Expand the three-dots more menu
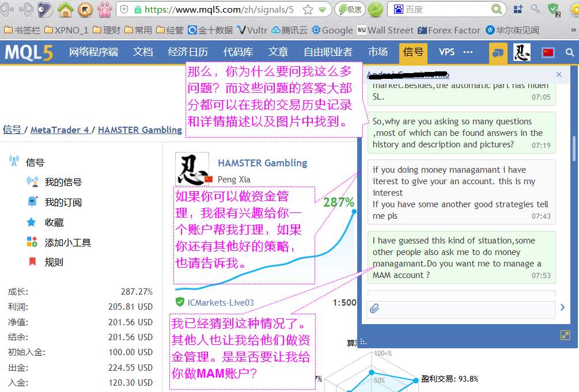Image resolution: width=579 pixels, height=392 pixels. click(x=468, y=52)
